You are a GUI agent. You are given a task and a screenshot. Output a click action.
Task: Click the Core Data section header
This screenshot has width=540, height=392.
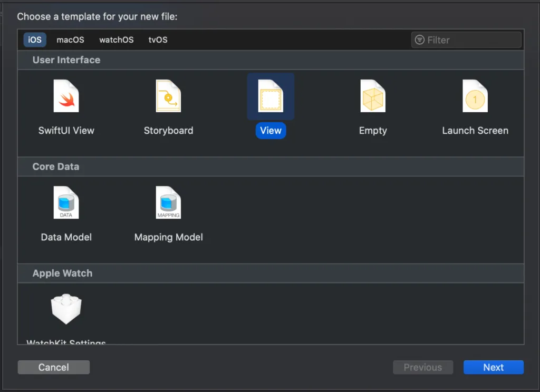pos(56,166)
